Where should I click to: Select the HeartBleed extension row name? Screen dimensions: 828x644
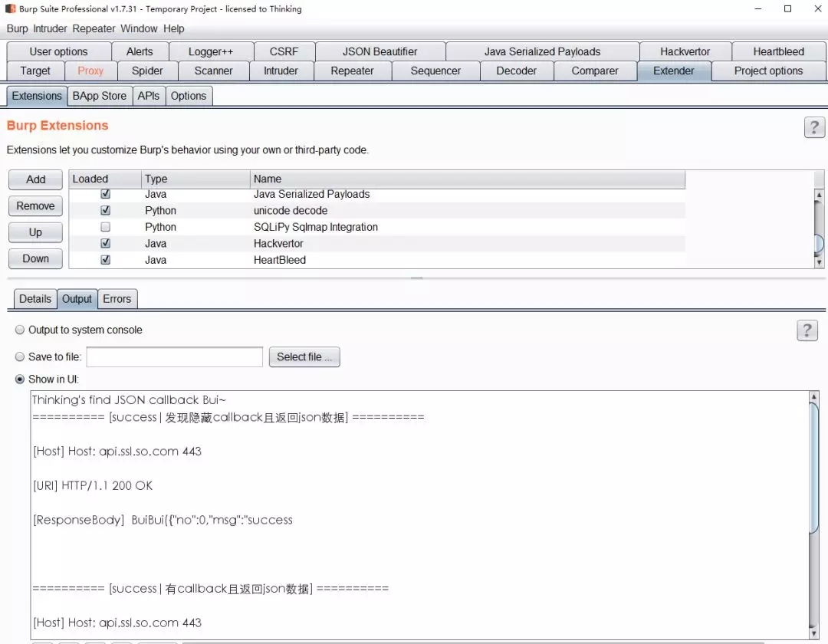coord(279,260)
